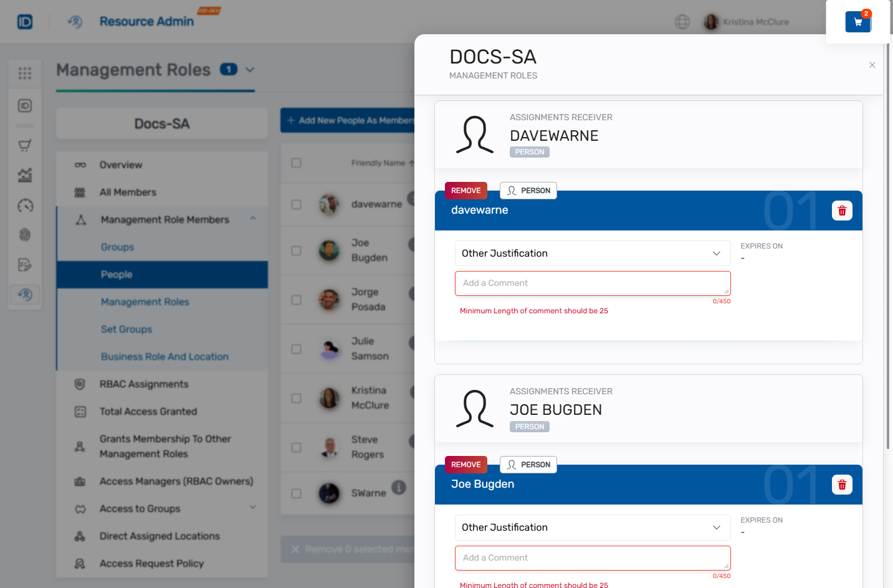
Task: Tick the Jorge Posada checkbox
Action: pyautogui.click(x=297, y=300)
